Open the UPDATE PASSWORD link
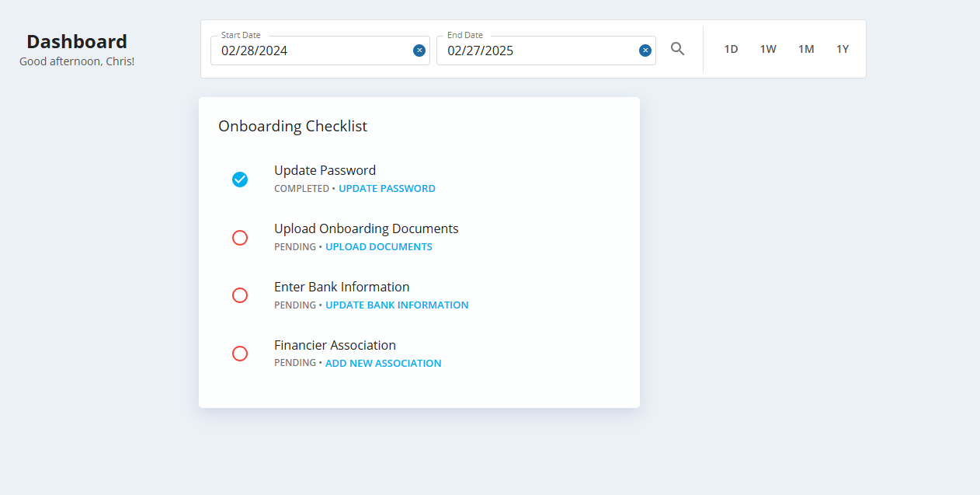This screenshot has height=495, width=980. tap(387, 189)
